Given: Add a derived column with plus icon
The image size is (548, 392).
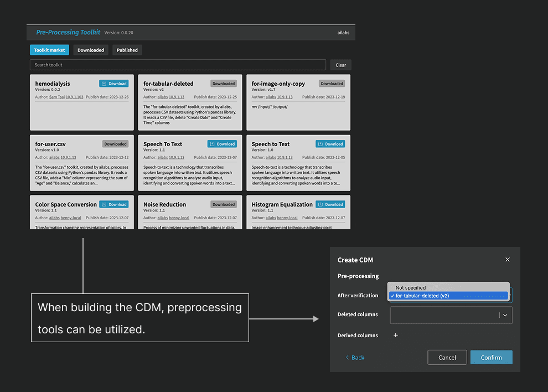Looking at the screenshot, I should [x=395, y=336].
